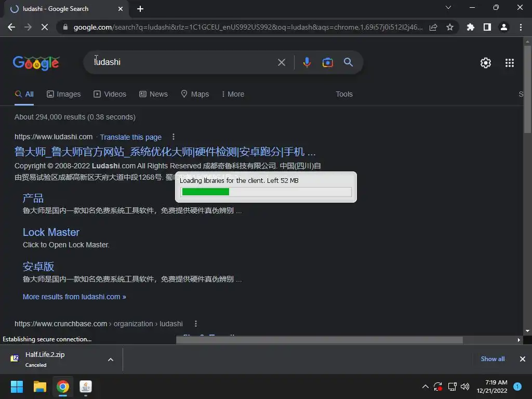532x399 pixels.
Task: Toggle the Chrome side panel icon
Action: [487, 27]
